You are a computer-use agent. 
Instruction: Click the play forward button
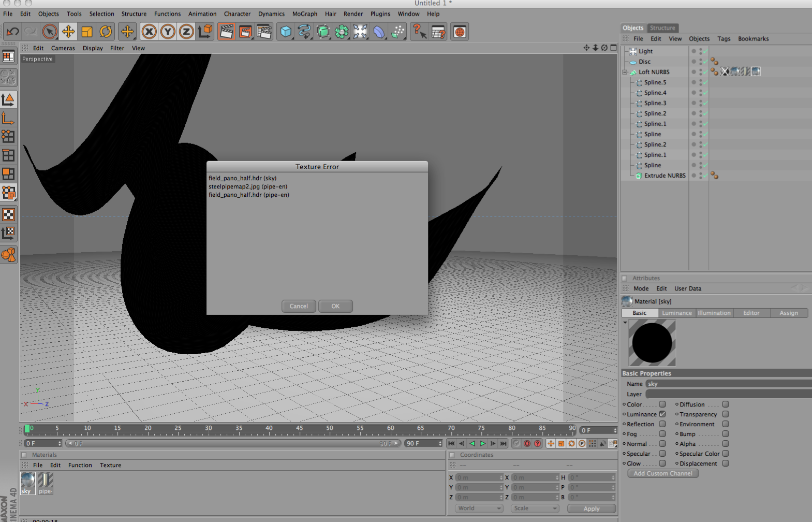click(482, 443)
